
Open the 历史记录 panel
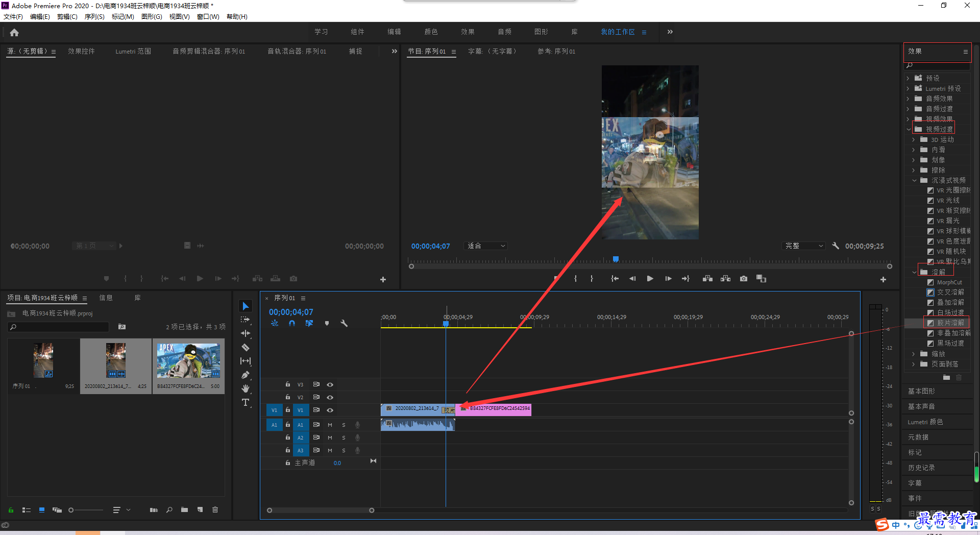click(921, 468)
